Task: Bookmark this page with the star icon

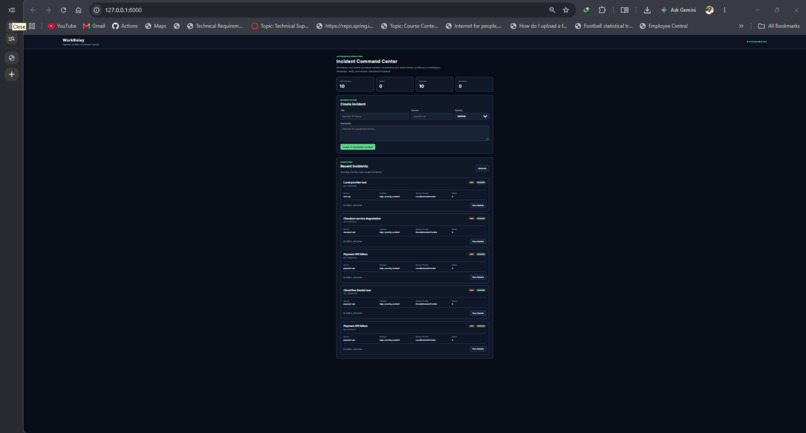Action: tap(566, 10)
